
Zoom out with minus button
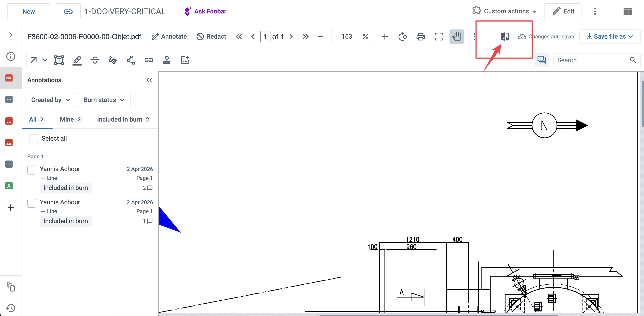tap(320, 37)
